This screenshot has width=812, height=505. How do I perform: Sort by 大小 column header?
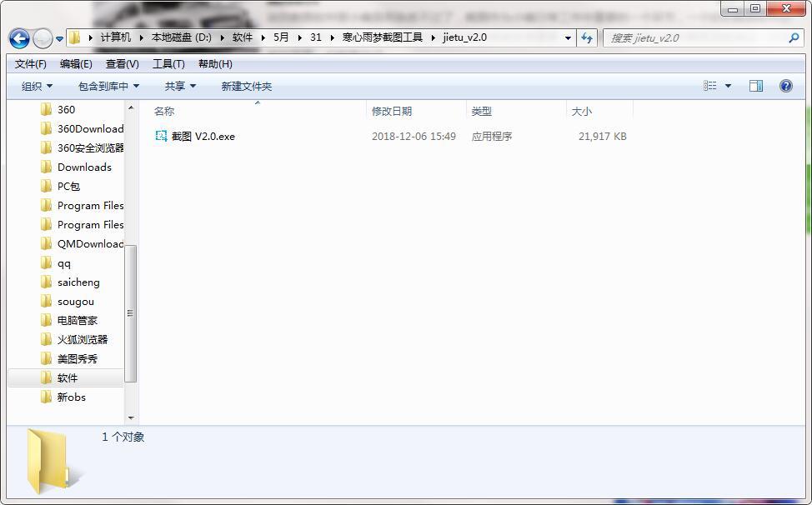[582, 111]
